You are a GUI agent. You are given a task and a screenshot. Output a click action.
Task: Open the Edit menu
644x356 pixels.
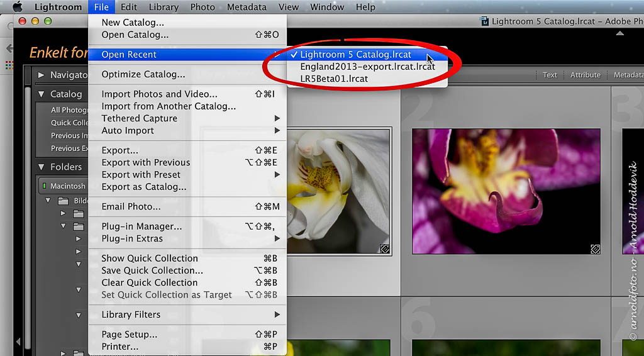coord(129,7)
